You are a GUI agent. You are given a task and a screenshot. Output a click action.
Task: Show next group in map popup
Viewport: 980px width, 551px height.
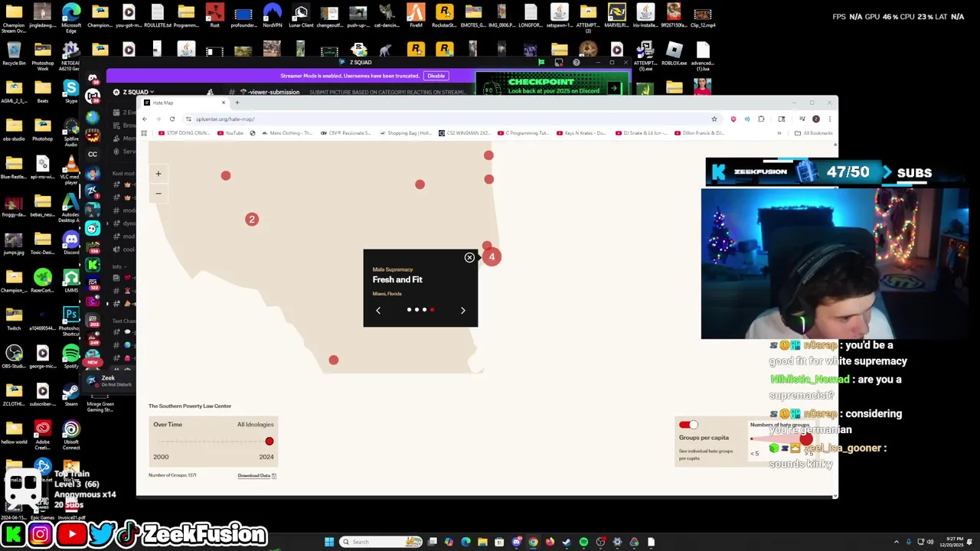(462, 310)
